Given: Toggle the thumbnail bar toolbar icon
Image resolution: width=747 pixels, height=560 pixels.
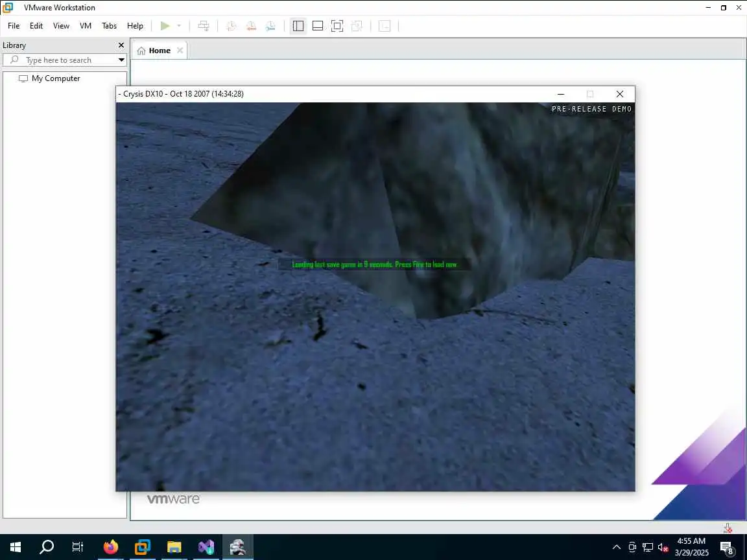Looking at the screenshot, I should coord(318,26).
